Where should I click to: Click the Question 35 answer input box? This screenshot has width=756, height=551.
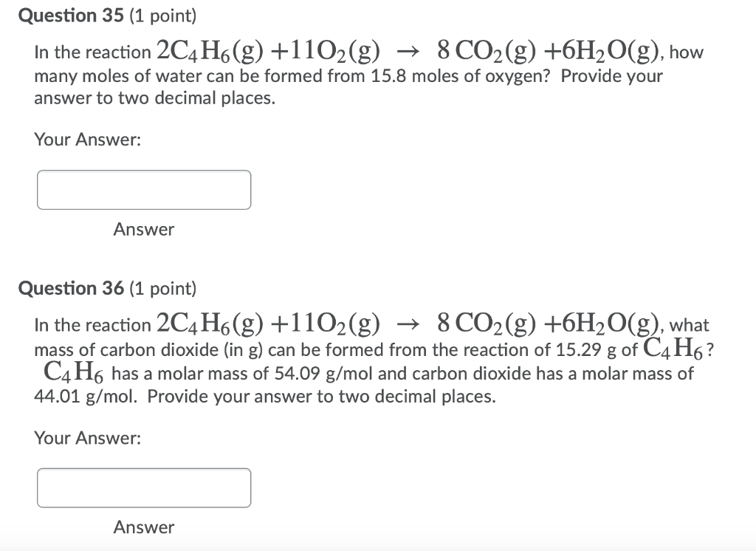tap(143, 190)
